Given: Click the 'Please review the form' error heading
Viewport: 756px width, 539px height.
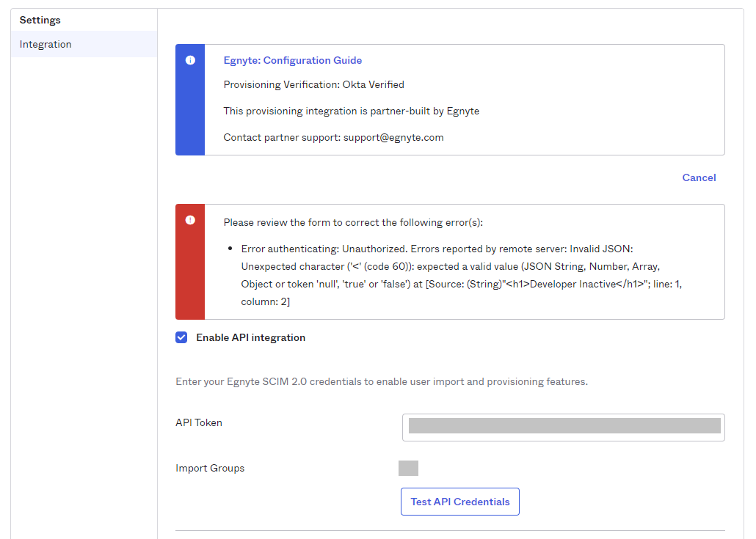Looking at the screenshot, I should click(x=353, y=222).
